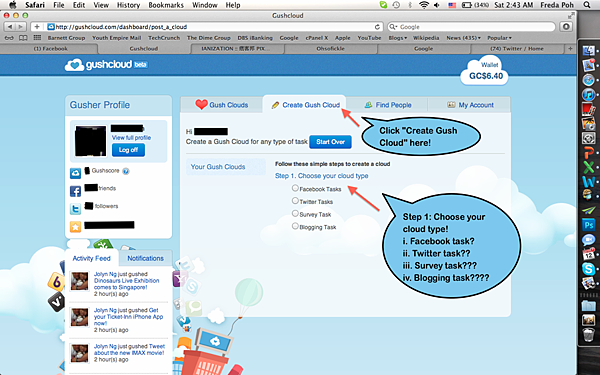The width and height of the screenshot is (600, 375).
Task: Click the orange star icon in Gusher Profile
Action: pyautogui.click(x=75, y=227)
